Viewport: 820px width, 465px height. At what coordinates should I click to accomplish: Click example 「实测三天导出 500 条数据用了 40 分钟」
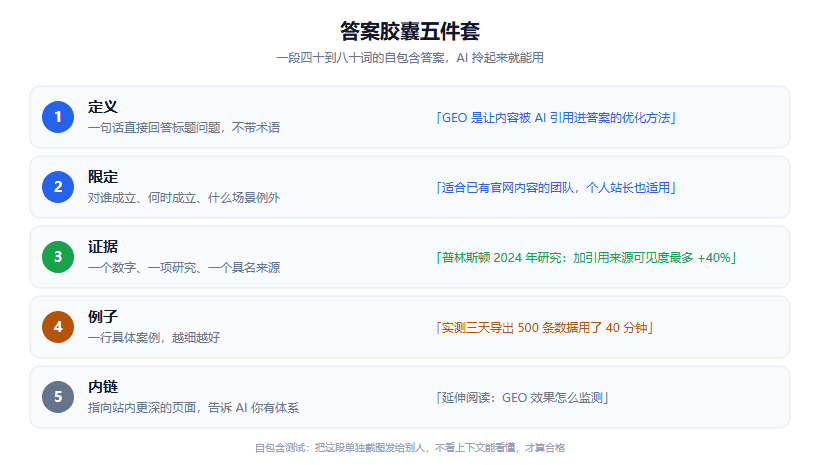click(544, 328)
